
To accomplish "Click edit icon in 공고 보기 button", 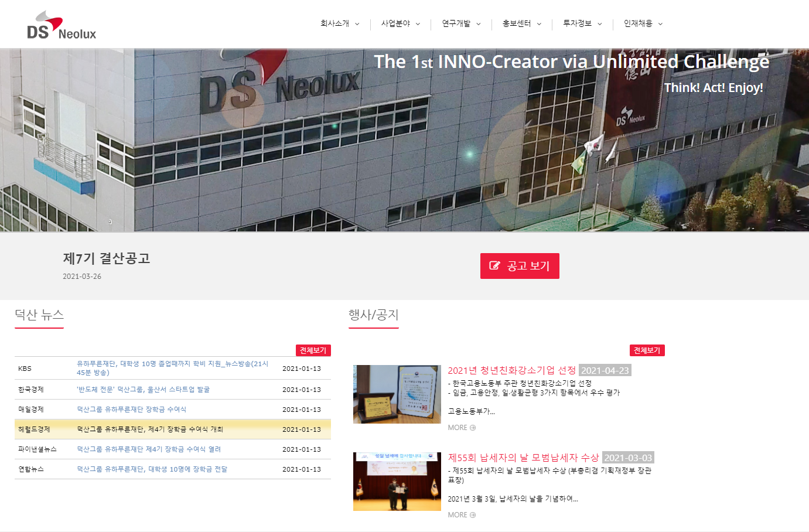I will (494, 265).
